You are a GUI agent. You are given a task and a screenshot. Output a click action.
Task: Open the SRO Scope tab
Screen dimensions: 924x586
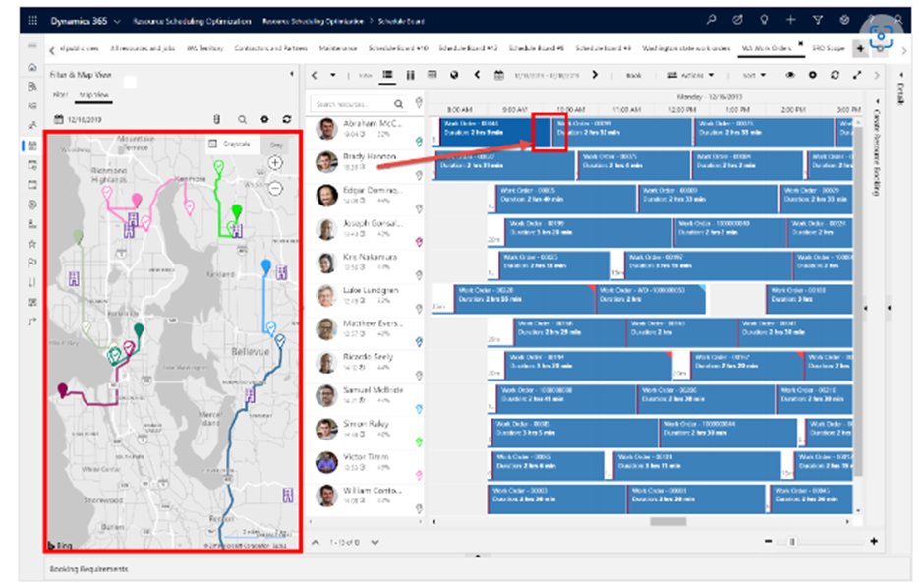coord(829,48)
